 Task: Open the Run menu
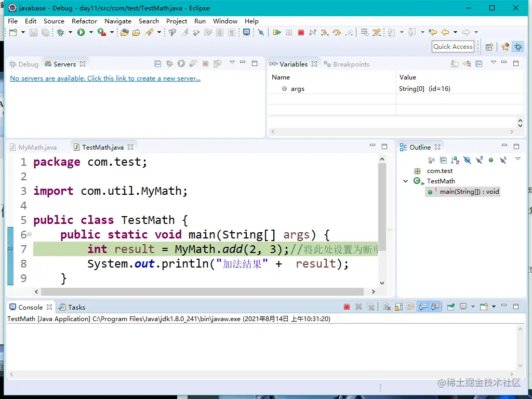200,21
